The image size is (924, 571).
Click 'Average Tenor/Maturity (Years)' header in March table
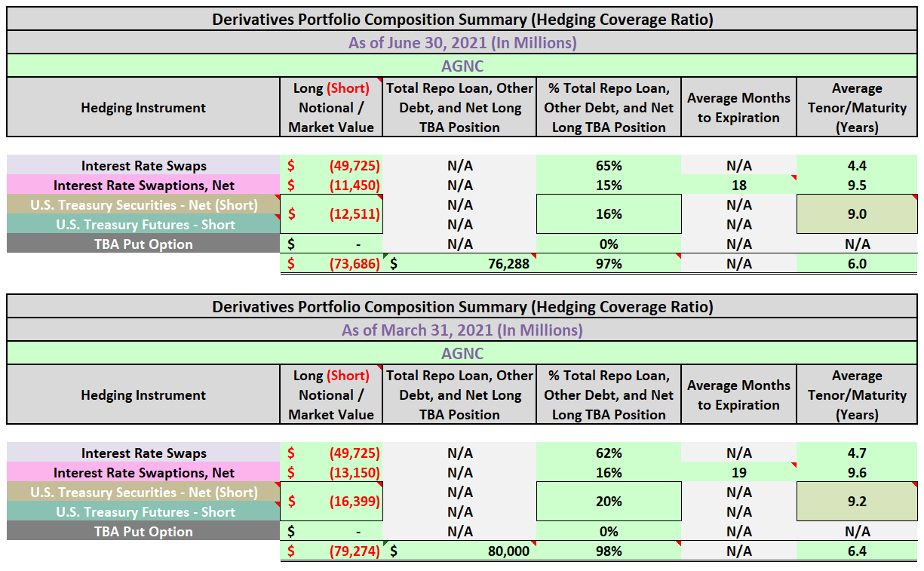(857, 395)
